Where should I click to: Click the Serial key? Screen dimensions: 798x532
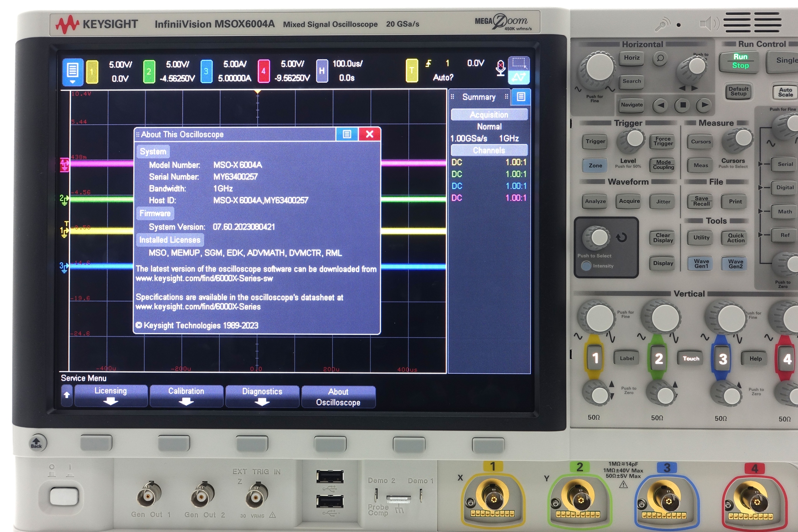click(x=785, y=164)
